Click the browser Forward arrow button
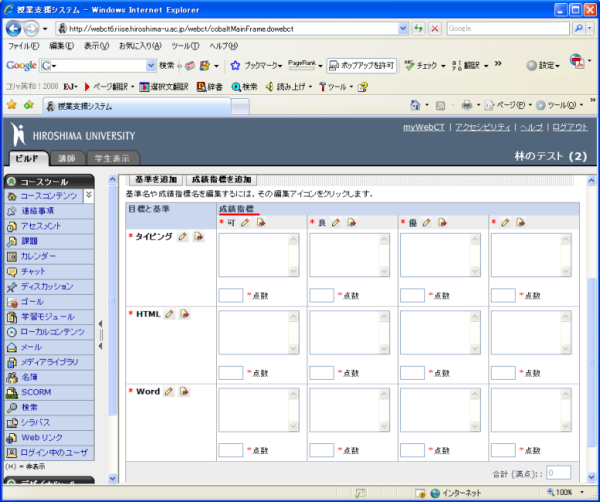 click(31, 28)
